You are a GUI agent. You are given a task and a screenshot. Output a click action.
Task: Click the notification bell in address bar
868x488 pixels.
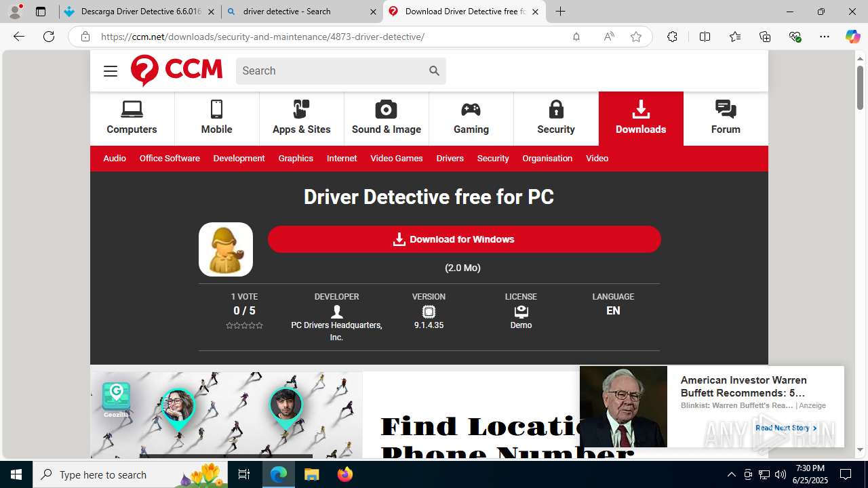tap(576, 37)
